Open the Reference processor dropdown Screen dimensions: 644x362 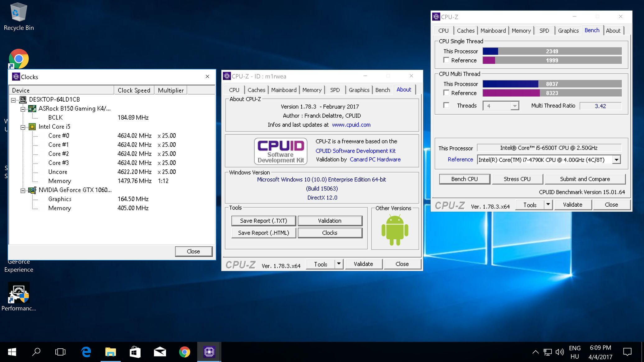(616, 160)
